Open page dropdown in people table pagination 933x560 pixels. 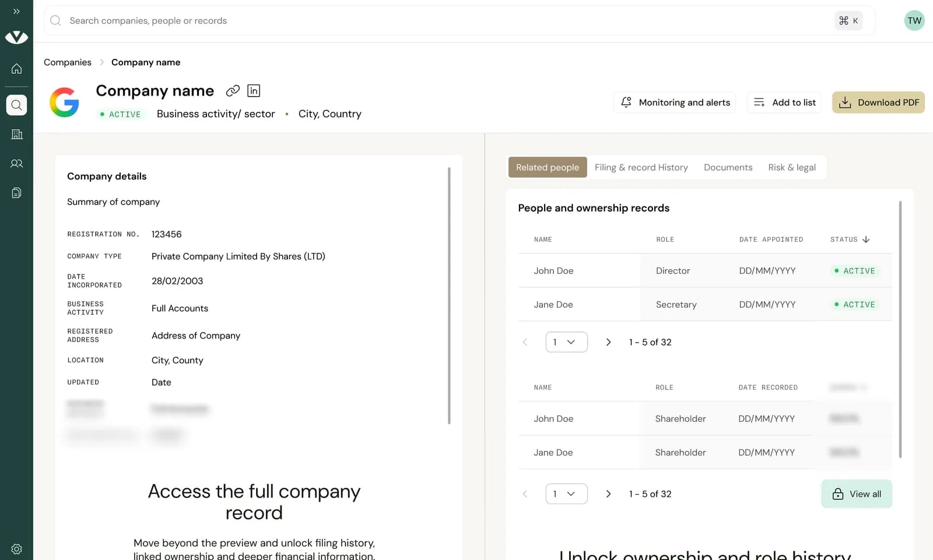tap(566, 342)
